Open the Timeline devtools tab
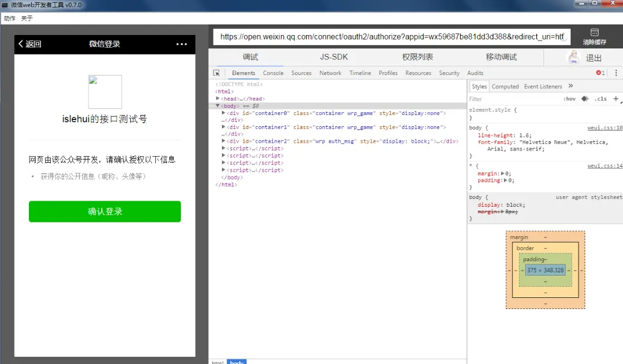This screenshot has width=623, height=364. [360, 73]
